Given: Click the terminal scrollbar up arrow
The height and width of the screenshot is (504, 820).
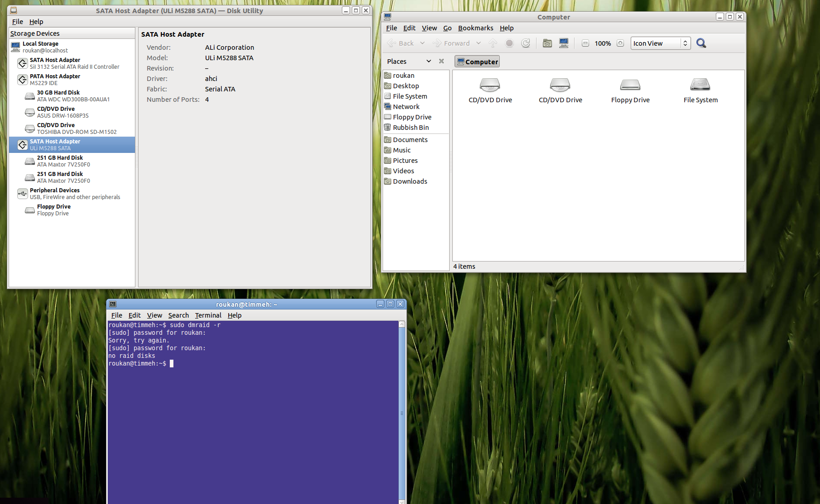Looking at the screenshot, I should click(x=402, y=324).
